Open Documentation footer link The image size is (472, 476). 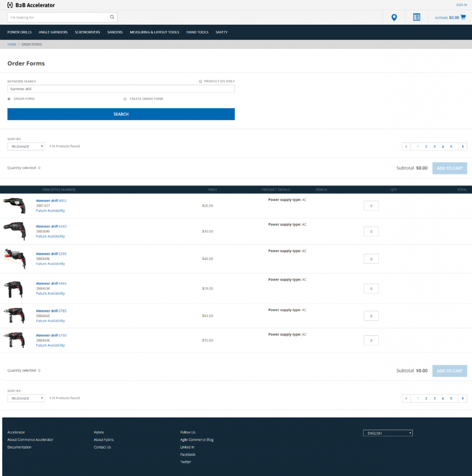coord(20,447)
